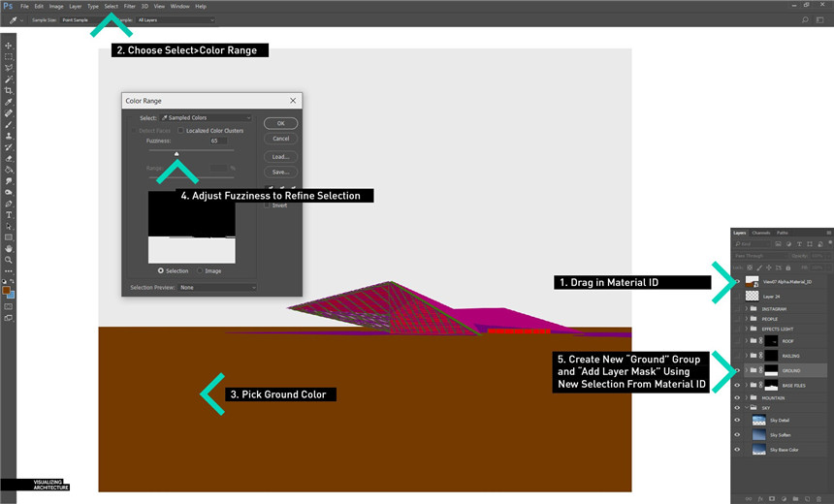This screenshot has width=834, height=504.
Task: Click the Fuzziness slider handle
Action: coord(176,153)
